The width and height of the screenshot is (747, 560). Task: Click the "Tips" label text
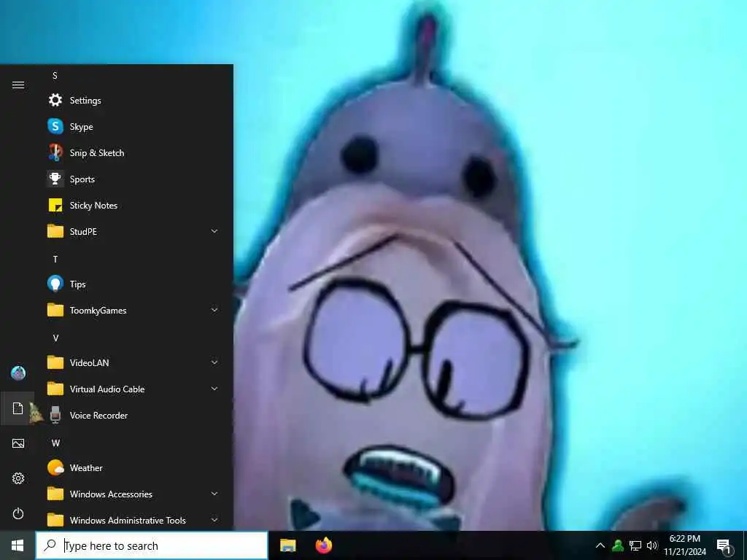(x=77, y=284)
